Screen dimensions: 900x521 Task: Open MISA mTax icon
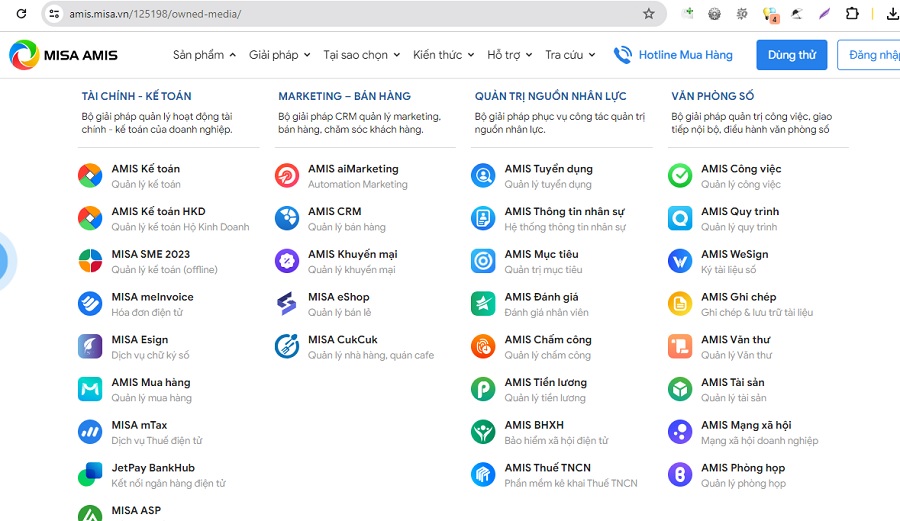click(x=90, y=432)
